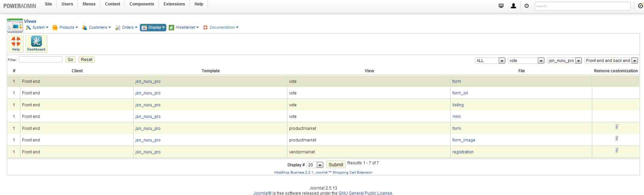Open the Content menu
This screenshot has height=195, width=644.
[x=113, y=4]
